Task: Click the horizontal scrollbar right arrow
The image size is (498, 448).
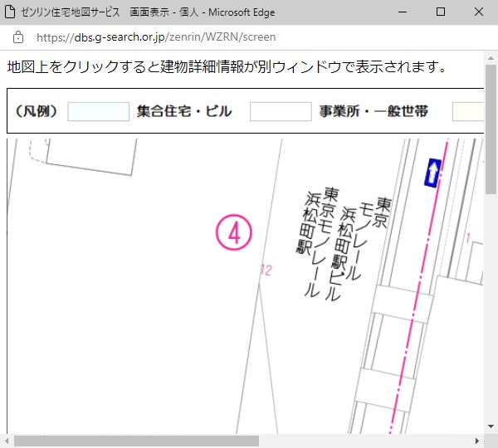Action: [x=476, y=441]
